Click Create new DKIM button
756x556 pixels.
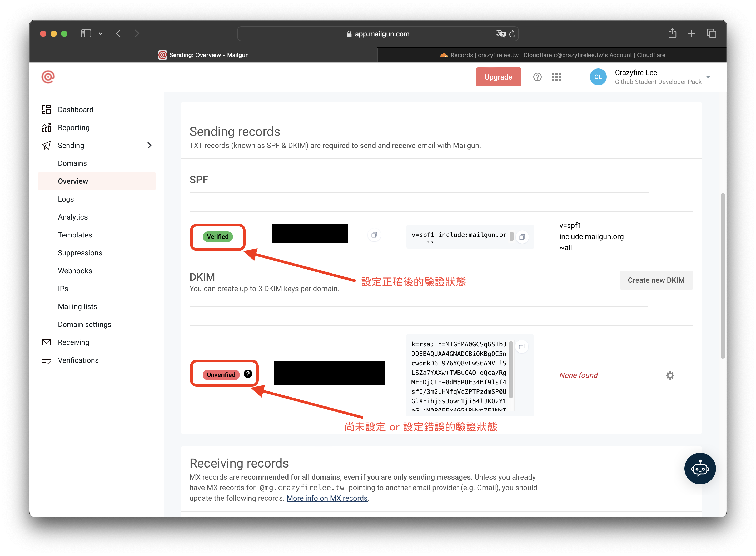[656, 280]
